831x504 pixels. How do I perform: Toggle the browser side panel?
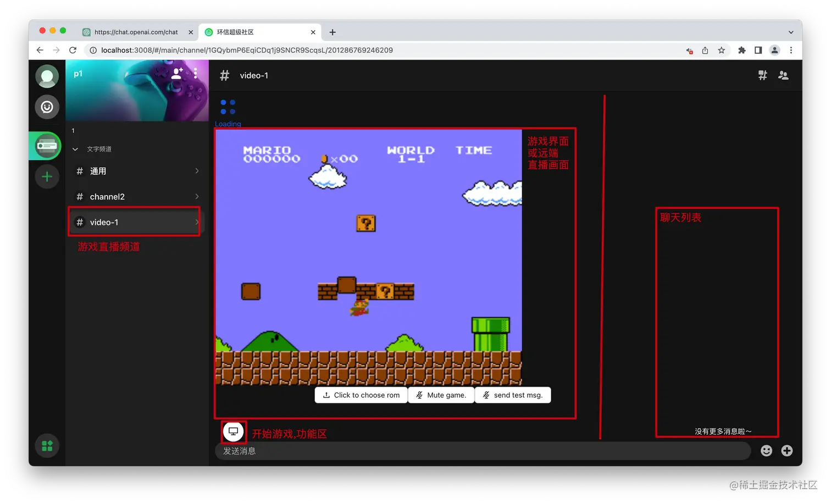click(x=758, y=50)
